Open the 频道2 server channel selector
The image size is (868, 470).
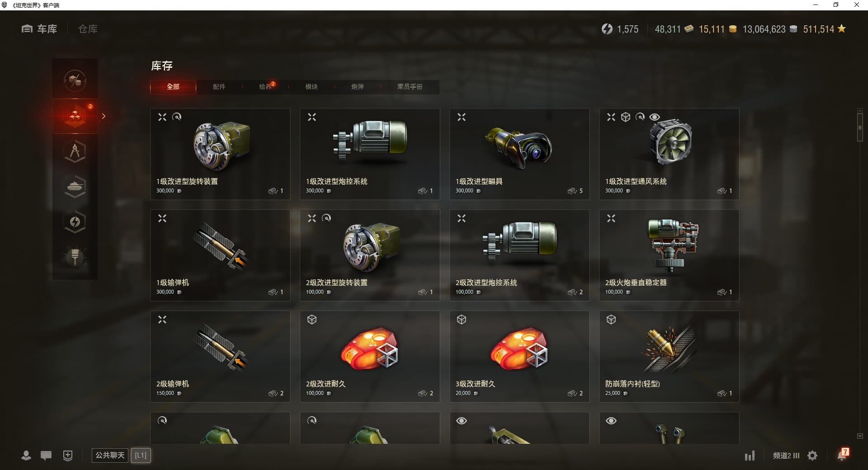point(786,456)
